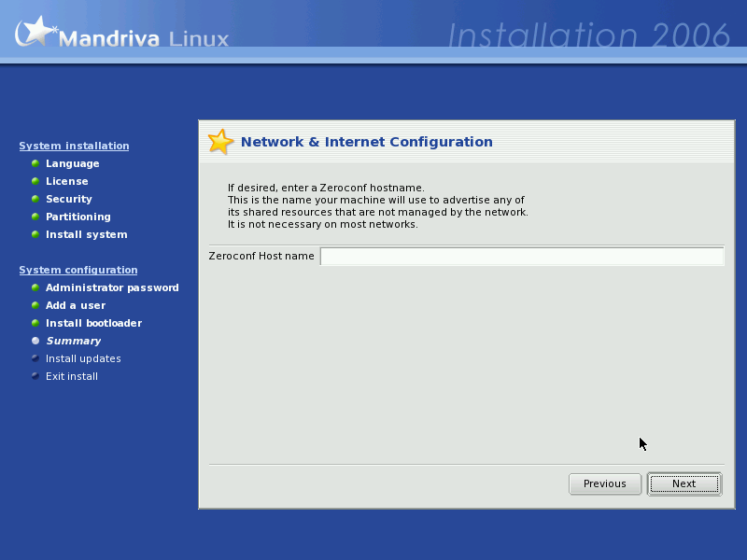Select the License step
The height and width of the screenshot is (560, 747).
point(66,181)
